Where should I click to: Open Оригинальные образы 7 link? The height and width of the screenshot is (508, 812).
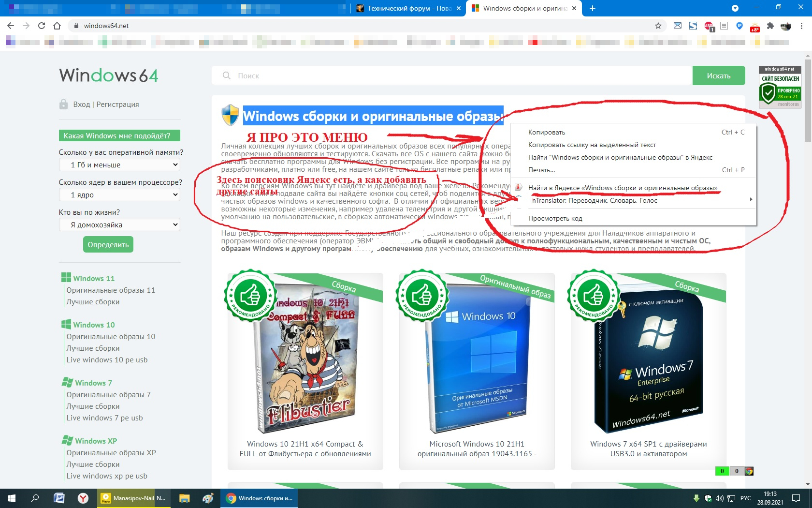point(108,395)
